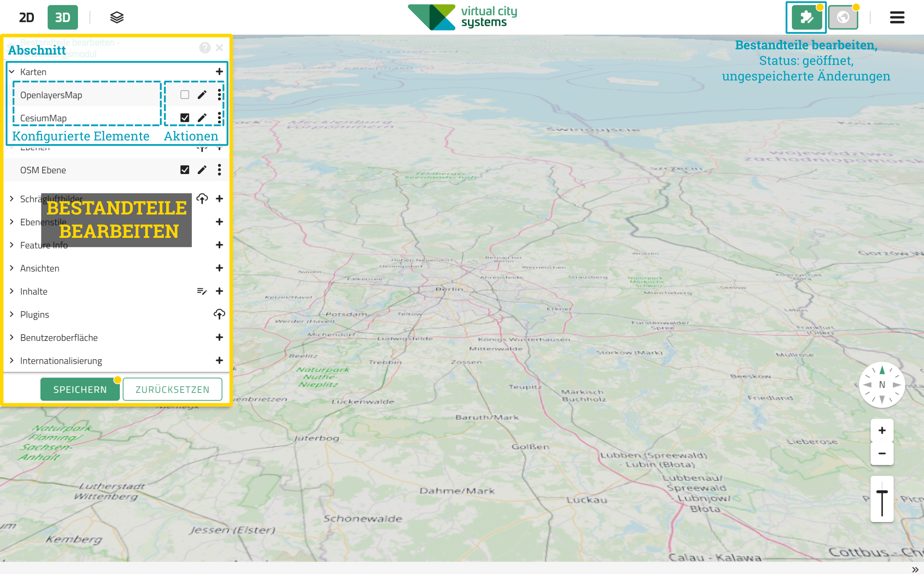Click the SPEICHERN button

tap(80, 390)
